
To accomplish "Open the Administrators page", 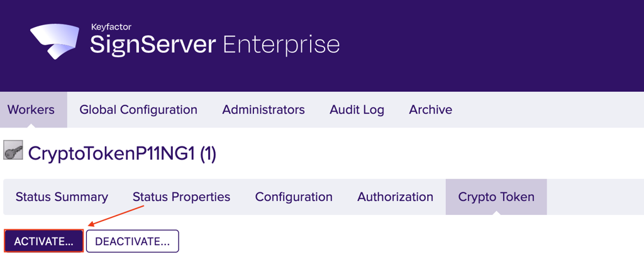I will point(264,110).
